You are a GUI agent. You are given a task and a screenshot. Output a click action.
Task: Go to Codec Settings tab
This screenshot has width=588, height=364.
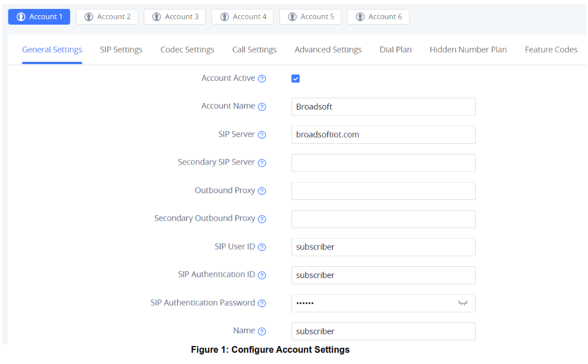[x=187, y=49]
